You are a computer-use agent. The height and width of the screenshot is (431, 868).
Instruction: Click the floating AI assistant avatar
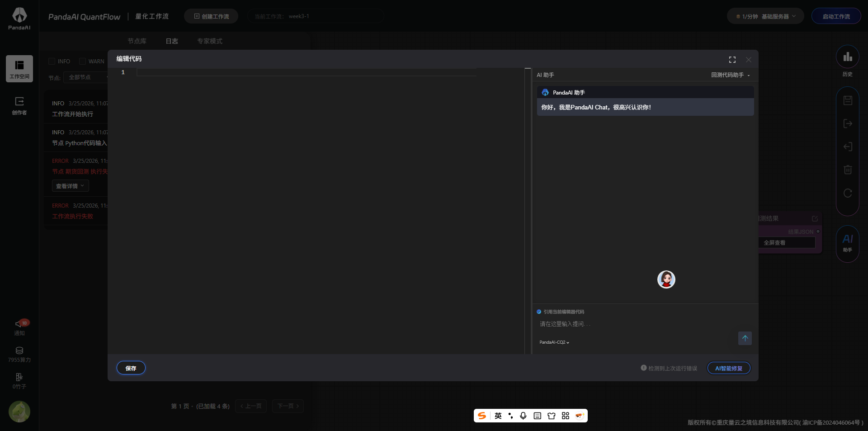click(666, 279)
